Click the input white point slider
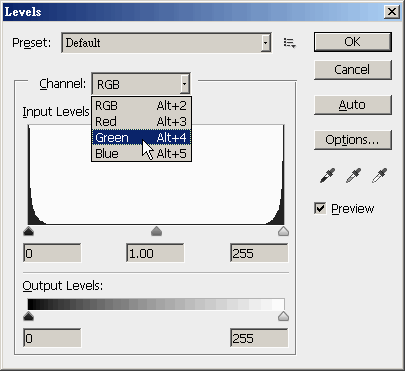This screenshot has height=371, width=405. pyautogui.click(x=283, y=231)
